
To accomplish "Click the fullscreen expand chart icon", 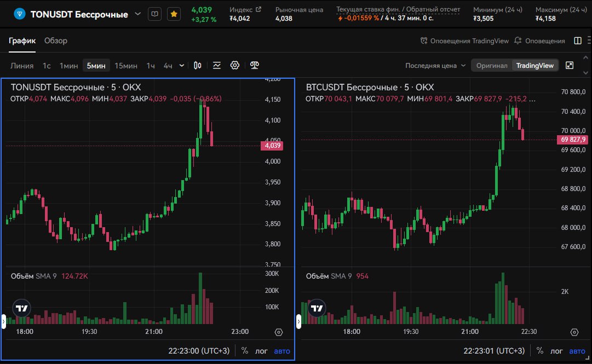I will point(570,66).
